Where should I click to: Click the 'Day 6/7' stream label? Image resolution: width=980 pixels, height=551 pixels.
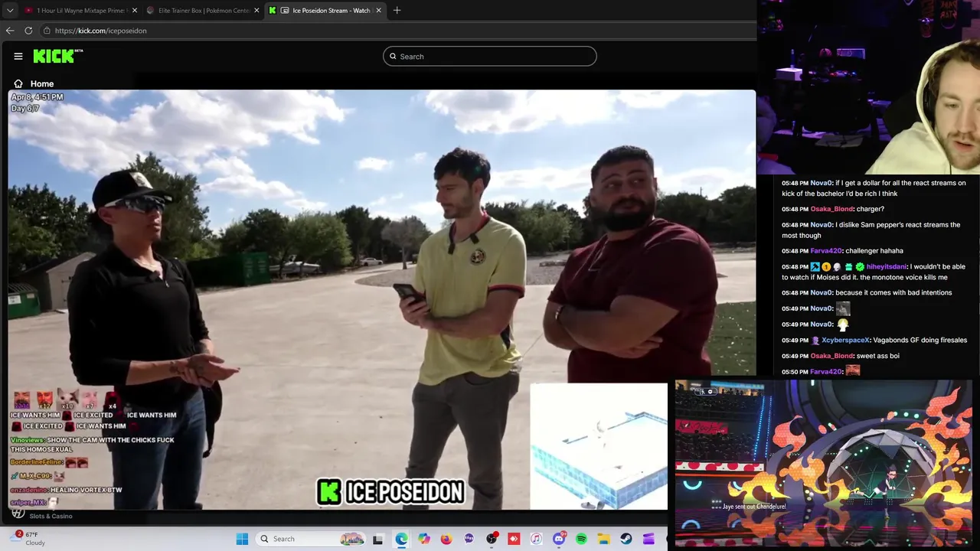click(x=25, y=109)
